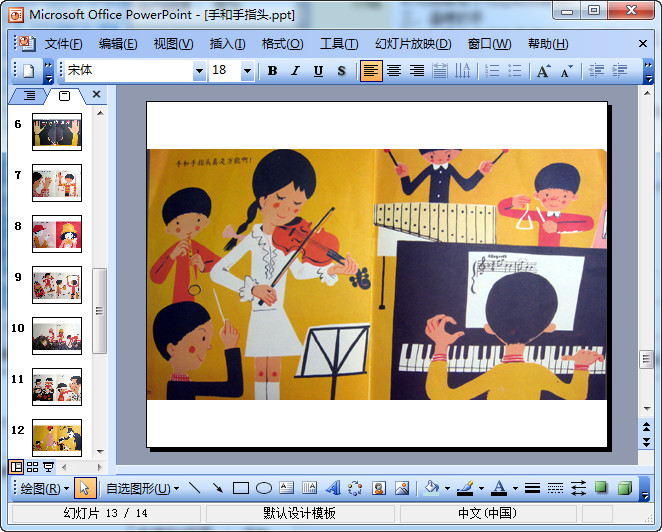Close the slide thumbnails pane
The image size is (662, 532).
[96, 94]
